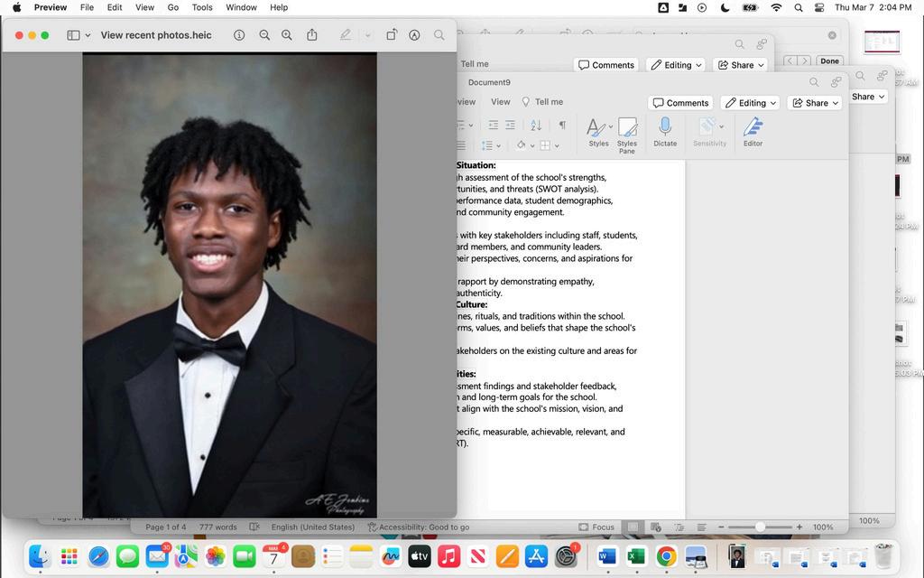The height and width of the screenshot is (578, 924).
Task: Open the search field in Preview
Action: [x=439, y=35]
